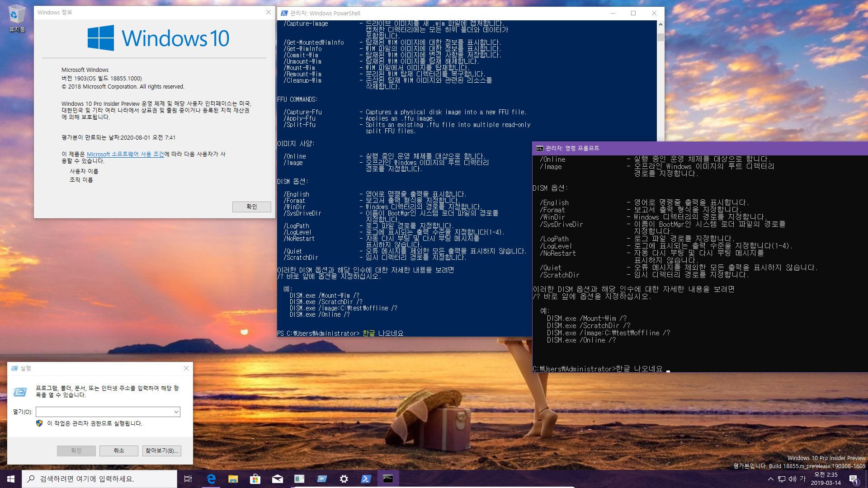Click the PowerShell title bar icon

[284, 13]
